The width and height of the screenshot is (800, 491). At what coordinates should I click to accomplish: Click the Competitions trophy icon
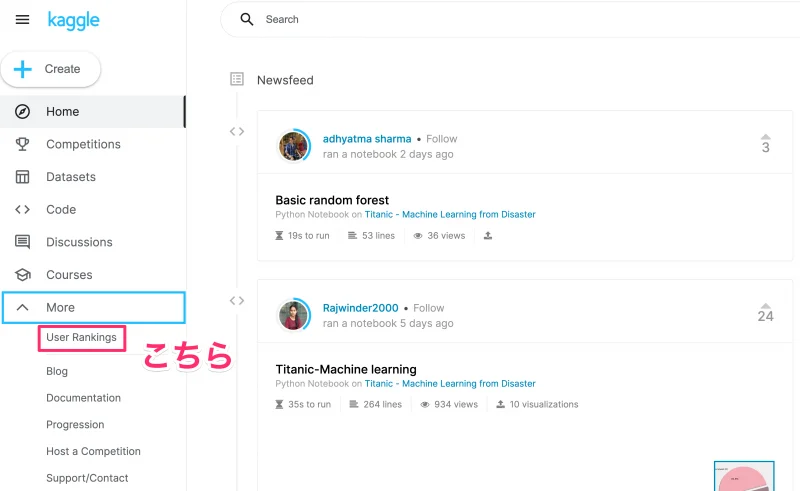[x=22, y=144]
